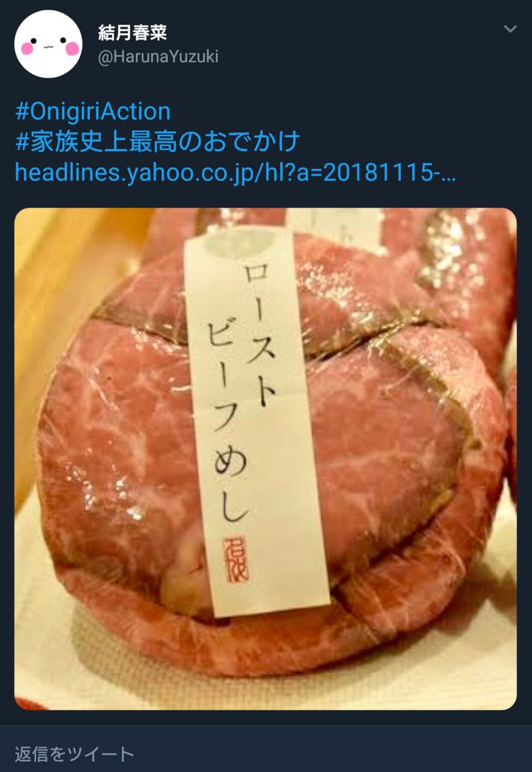Visit the tweet author's username @HarunaYuzuki
Screen dimensions: 532x772
pyautogui.click(x=158, y=57)
